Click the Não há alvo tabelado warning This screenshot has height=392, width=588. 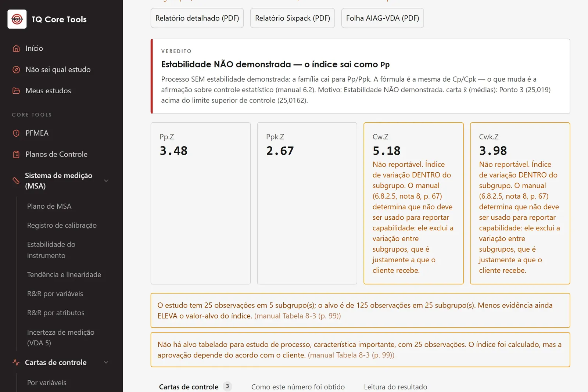[x=360, y=350]
